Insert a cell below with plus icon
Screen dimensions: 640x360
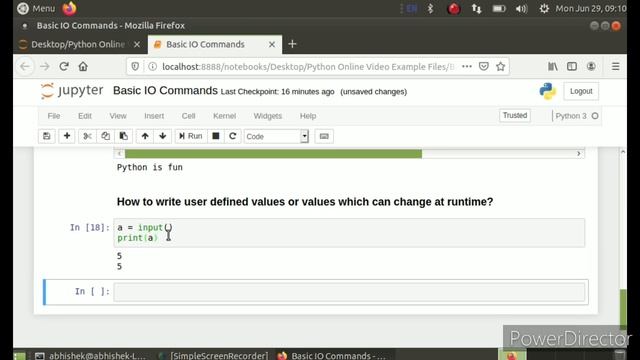(67, 136)
